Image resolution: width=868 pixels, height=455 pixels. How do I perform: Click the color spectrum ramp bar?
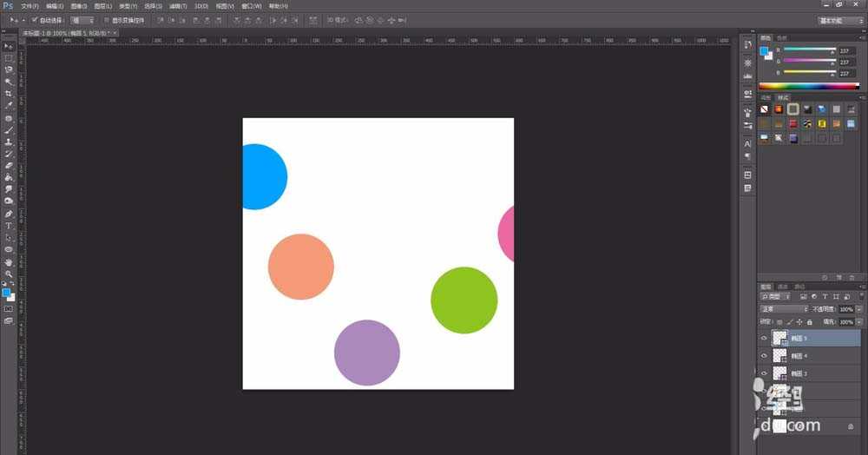pyautogui.click(x=807, y=86)
